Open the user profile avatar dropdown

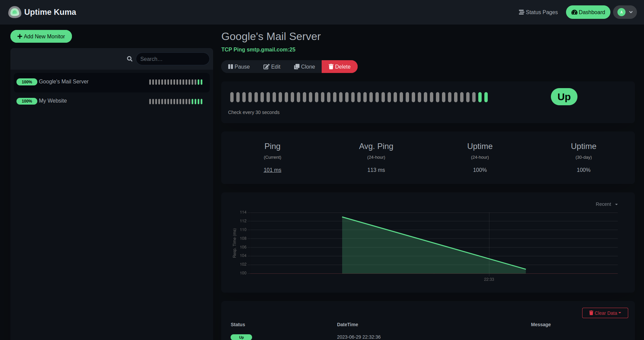[x=625, y=12]
